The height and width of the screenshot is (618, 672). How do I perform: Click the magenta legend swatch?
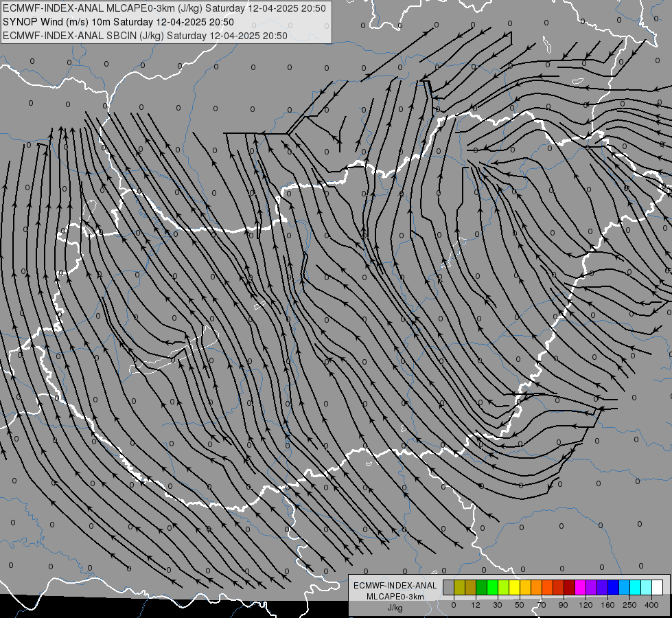coord(581,587)
